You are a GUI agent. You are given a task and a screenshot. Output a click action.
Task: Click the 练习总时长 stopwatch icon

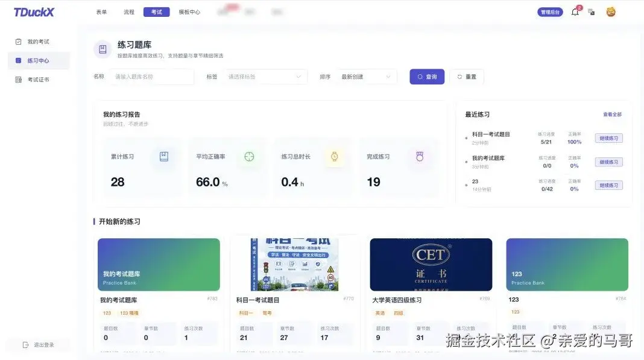click(334, 157)
